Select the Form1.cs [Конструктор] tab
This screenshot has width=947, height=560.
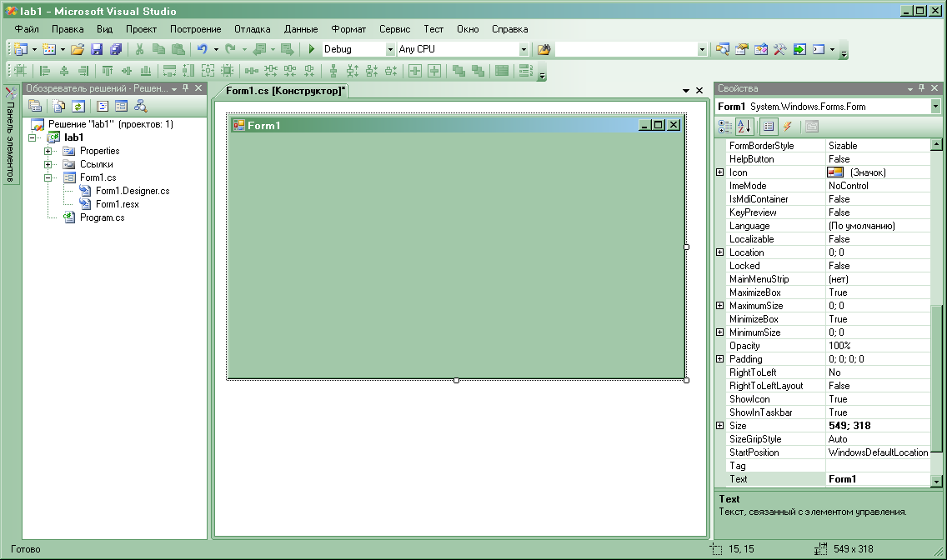(x=285, y=91)
